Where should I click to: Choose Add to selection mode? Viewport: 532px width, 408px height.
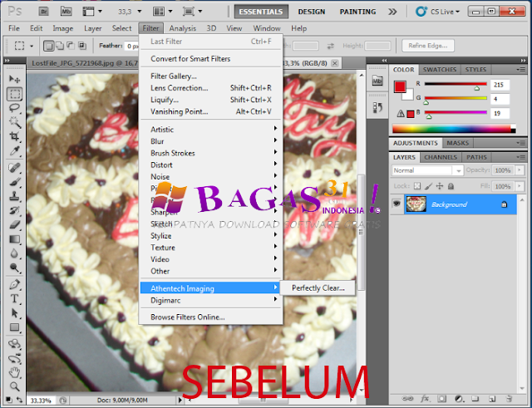click(60, 46)
